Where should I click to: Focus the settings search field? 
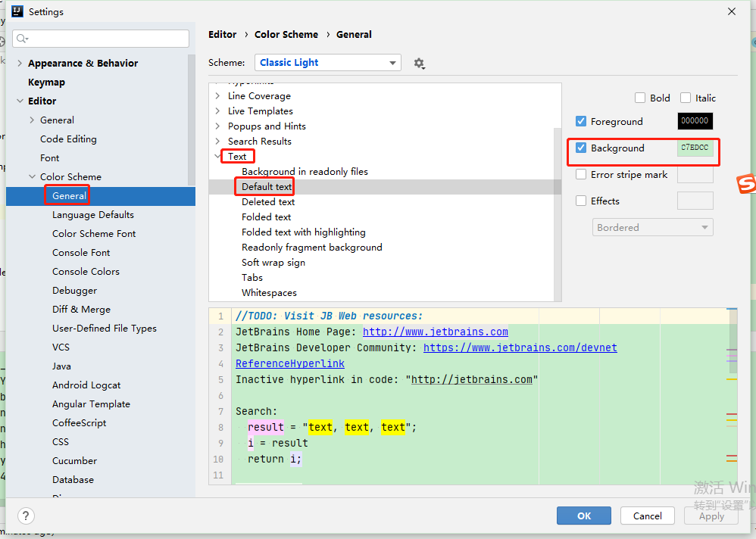tap(101, 39)
